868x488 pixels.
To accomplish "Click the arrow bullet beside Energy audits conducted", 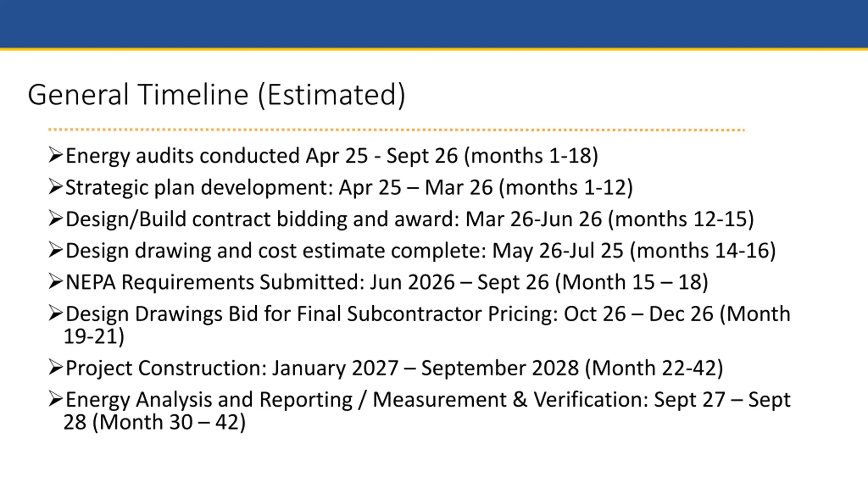I will tap(56, 155).
